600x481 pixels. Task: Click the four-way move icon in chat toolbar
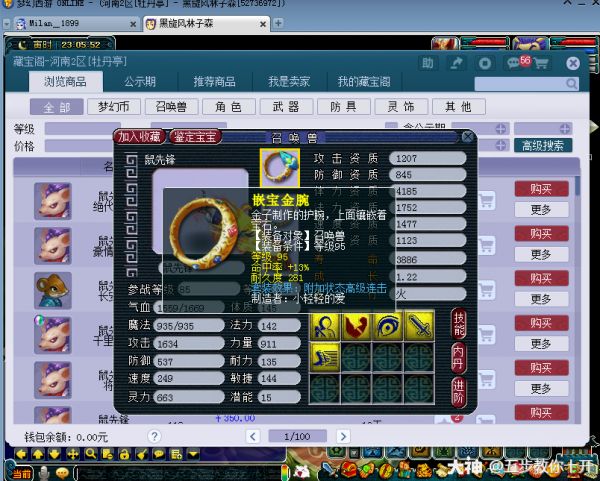(72, 454)
